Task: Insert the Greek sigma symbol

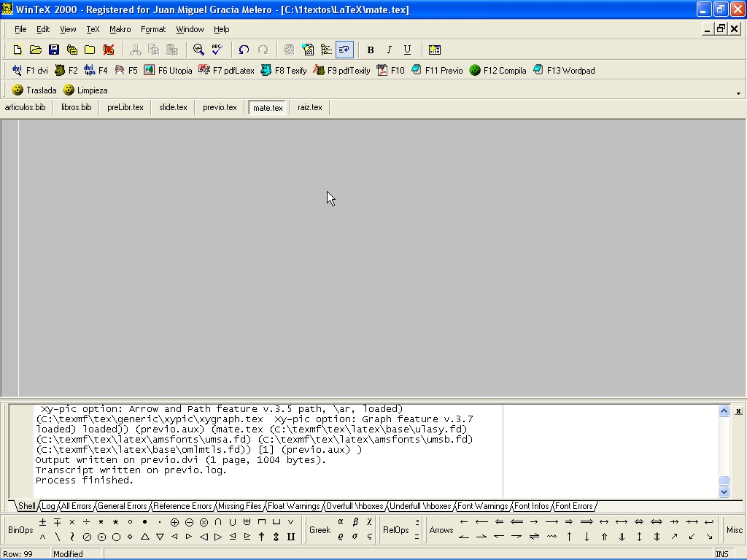Action: pyautogui.click(x=355, y=537)
